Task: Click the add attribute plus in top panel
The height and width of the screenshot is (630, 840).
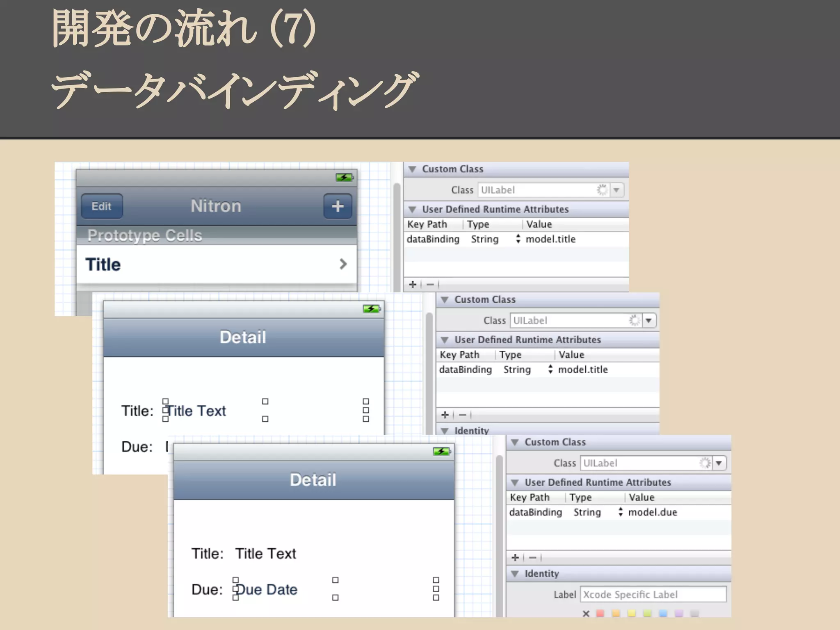Action: [413, 284]
